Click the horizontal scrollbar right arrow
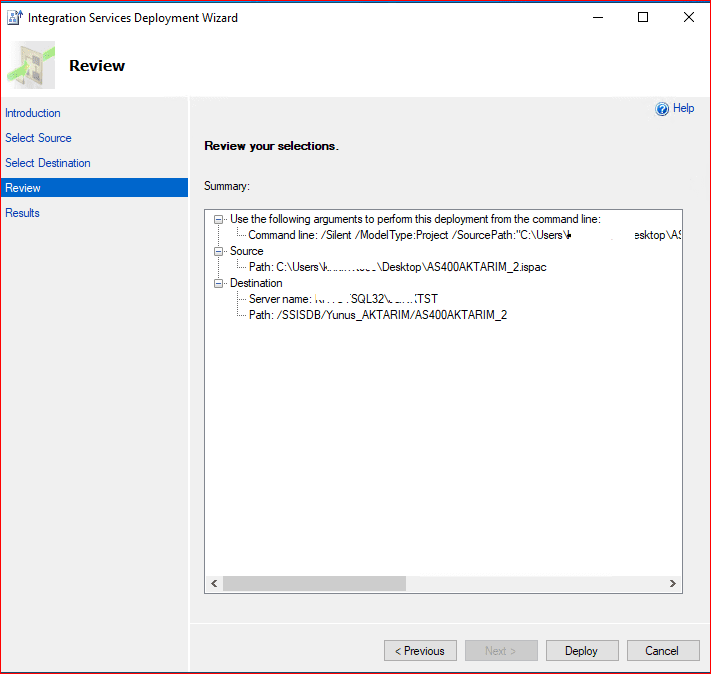The width and height of the screenshot is (711, 674). coord(673,583)
